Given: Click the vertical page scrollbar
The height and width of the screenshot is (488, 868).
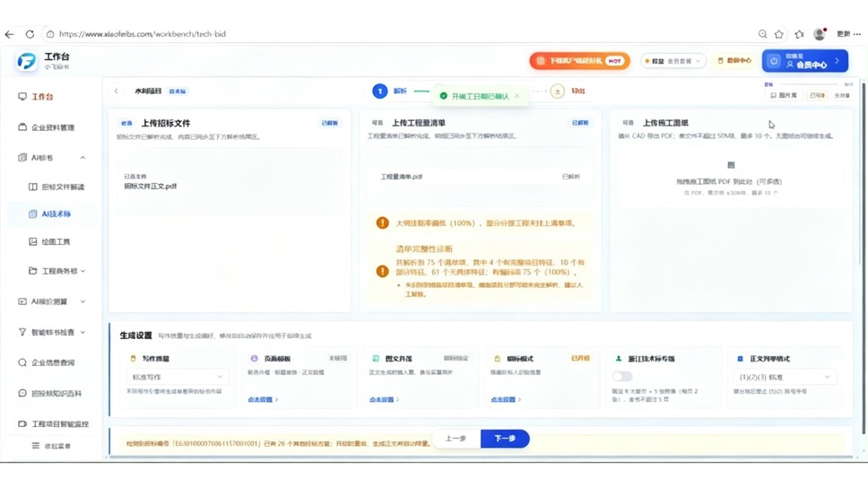Looking at the screenshot, I should tap(864, 257).
